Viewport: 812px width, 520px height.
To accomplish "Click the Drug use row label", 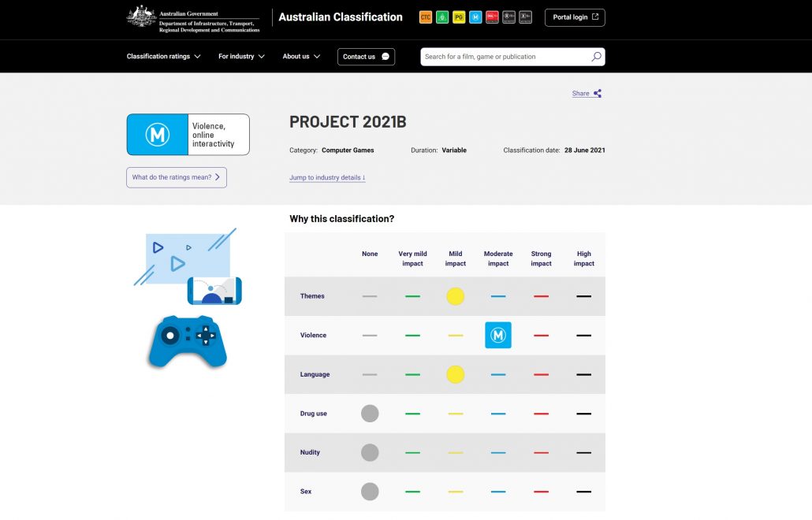I will [313, 414].
